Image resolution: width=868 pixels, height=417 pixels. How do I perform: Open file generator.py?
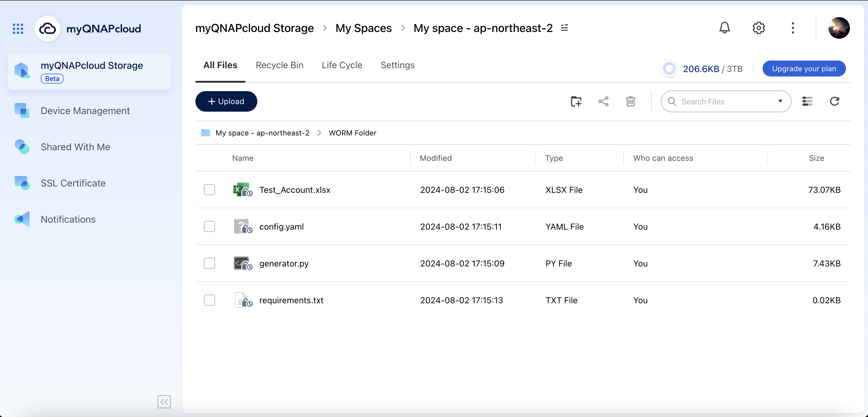(284, 263)
